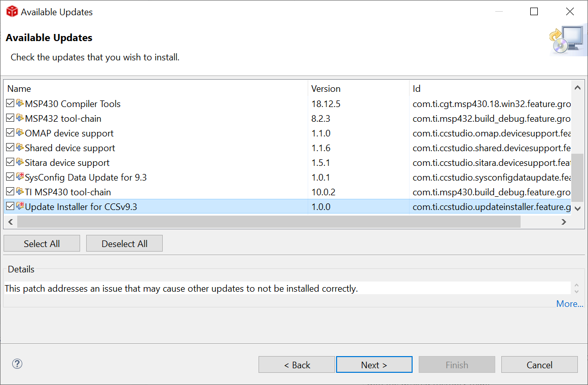588x385 pixels.
Task: Click the Shared device support feature icon
Action: pos(20,147)
